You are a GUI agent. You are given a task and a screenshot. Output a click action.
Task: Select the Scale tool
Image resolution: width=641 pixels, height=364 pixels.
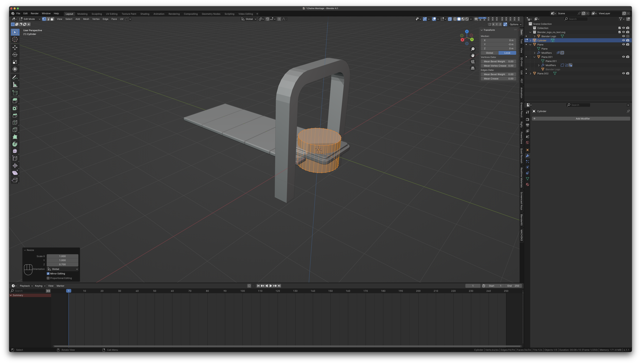(15, 62)
